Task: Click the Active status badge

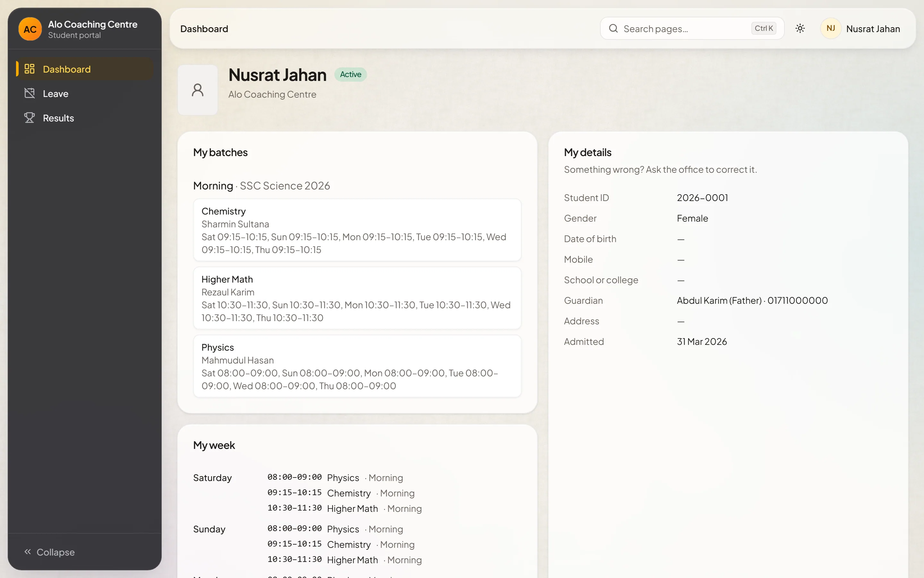Action: (x=350, y=74)
